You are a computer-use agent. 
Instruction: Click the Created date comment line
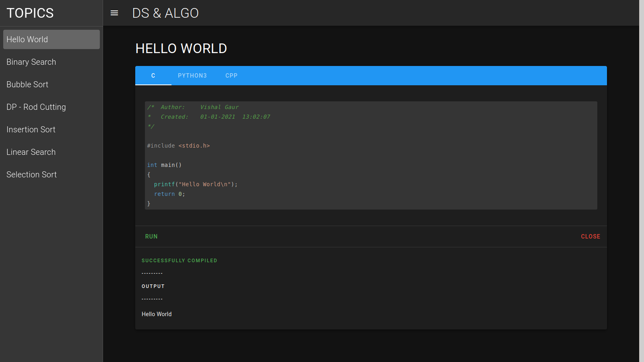[x=208, y=117]
